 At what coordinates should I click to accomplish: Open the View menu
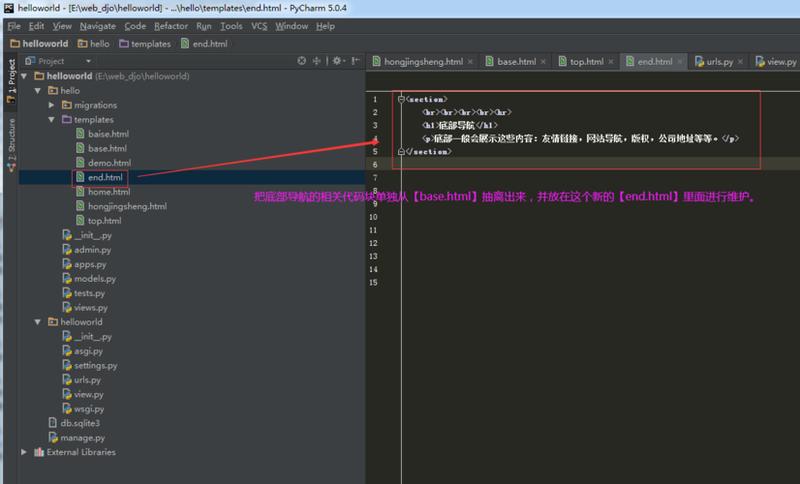tap(62, 26)
